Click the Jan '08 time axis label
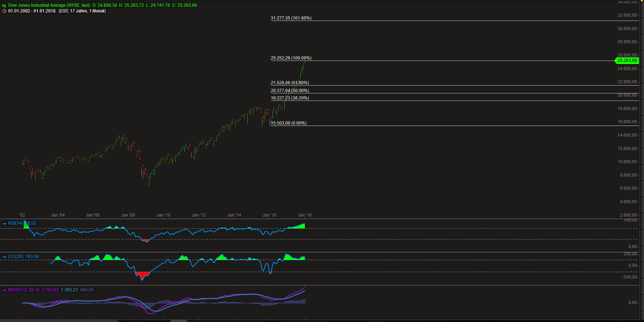 pyautogui.click(x=128, y=215)
